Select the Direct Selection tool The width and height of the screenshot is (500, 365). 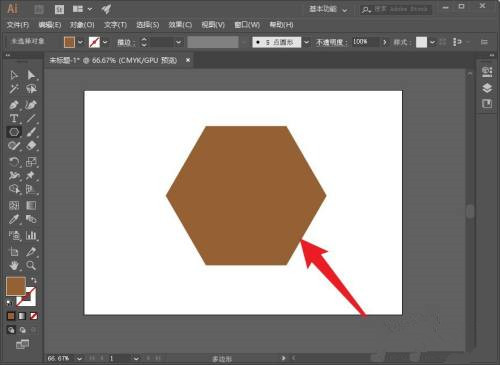point(31,75)
